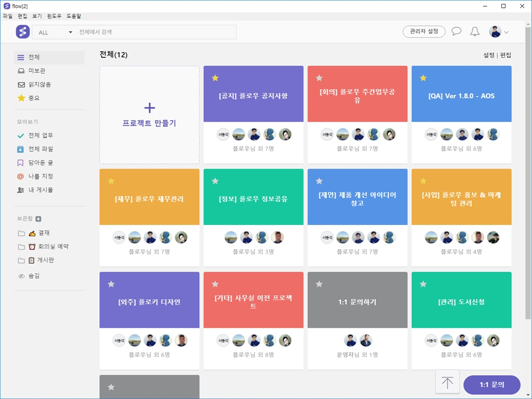Toggle star on [정보] 플로우 정보공유
The image size is (532, 399).
click(215, 181)
